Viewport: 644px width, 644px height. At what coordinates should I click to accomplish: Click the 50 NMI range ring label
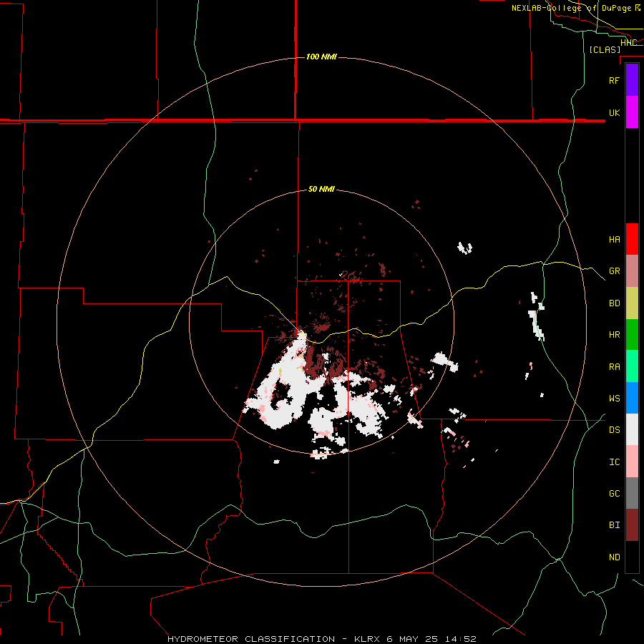[321, 190]
